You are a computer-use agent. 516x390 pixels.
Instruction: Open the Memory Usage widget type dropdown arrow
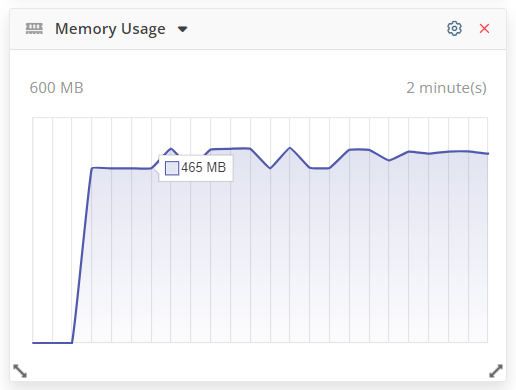point(182,29)
